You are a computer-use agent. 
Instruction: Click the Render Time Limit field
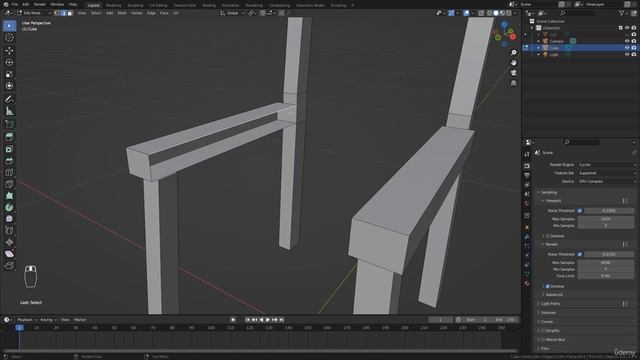pyautogui.click(x=606, y=276)
